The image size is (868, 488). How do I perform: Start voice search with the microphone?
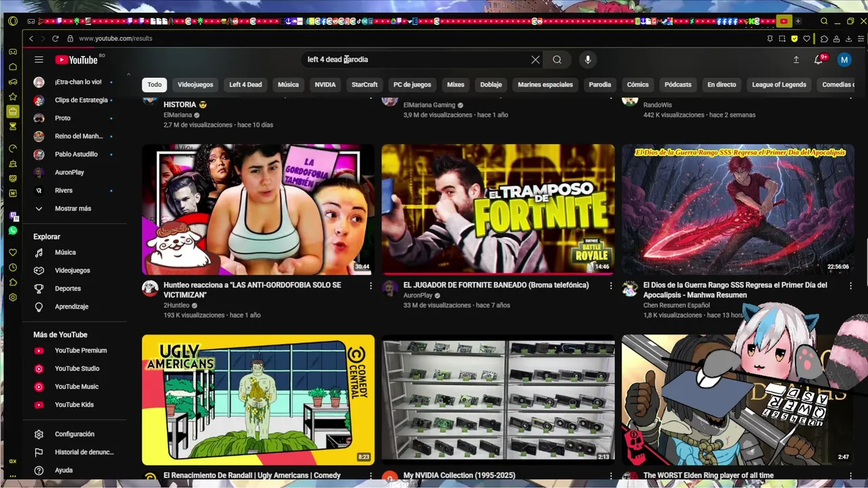pos(587,60)
